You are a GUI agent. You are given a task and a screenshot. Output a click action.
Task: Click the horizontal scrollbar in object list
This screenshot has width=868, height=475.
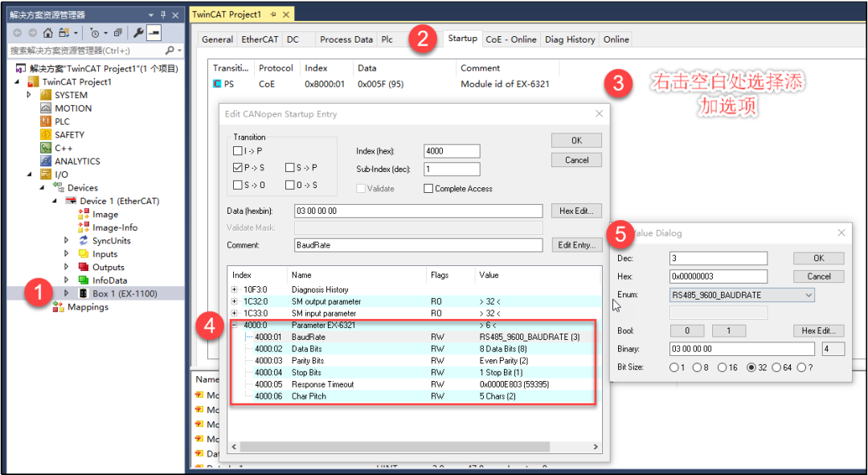[x=395, y=447]
